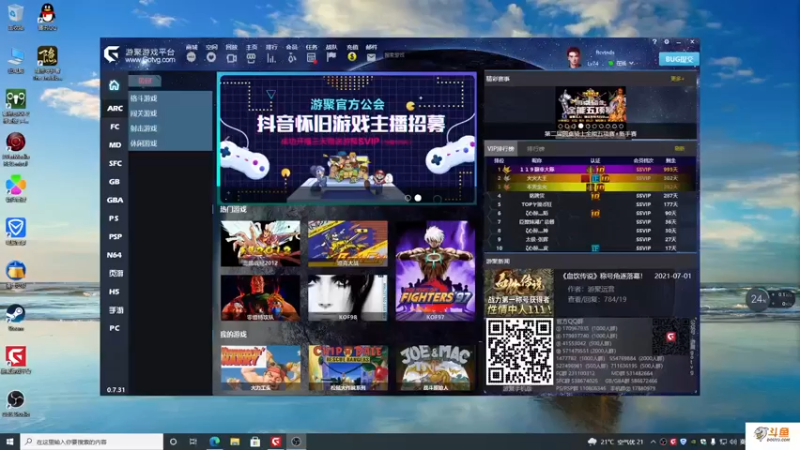800x450 pixels.
Task: Open Microsoft Store from the taskbar
Action: [x=255, y=441]
